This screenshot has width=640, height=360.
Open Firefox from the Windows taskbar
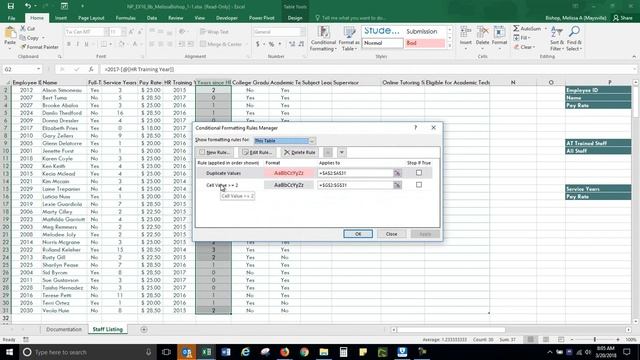[x=284, y=352]
